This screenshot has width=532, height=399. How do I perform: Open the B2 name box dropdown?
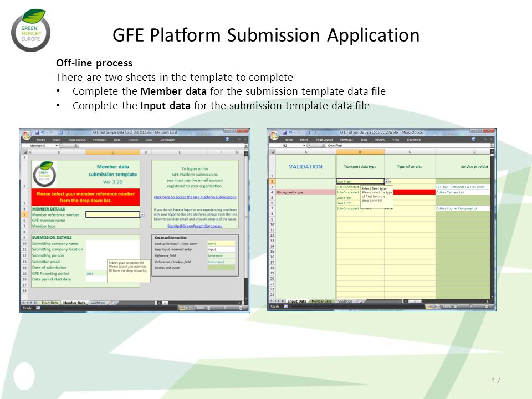(x=304, y=145)
